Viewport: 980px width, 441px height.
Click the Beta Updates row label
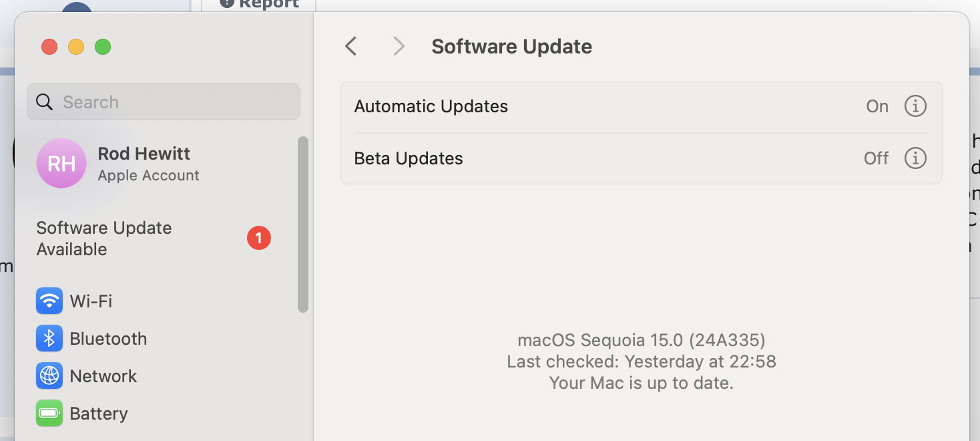409,158
